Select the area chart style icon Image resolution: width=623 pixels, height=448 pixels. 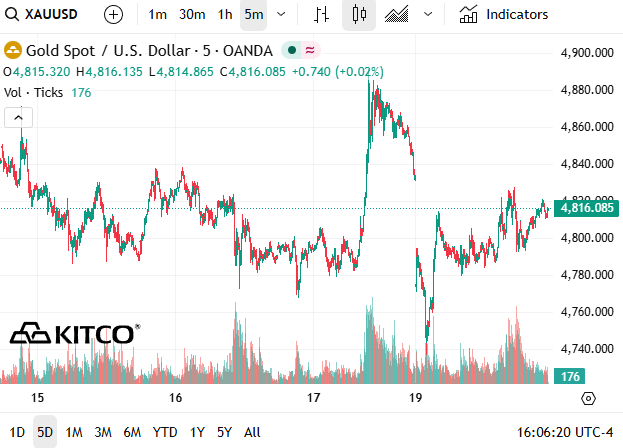coord(397,15)
